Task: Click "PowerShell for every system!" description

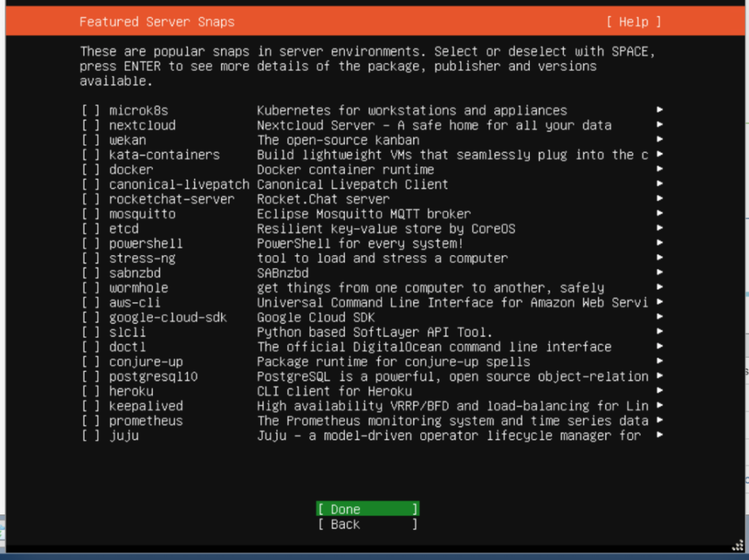Action: (361, 244)
